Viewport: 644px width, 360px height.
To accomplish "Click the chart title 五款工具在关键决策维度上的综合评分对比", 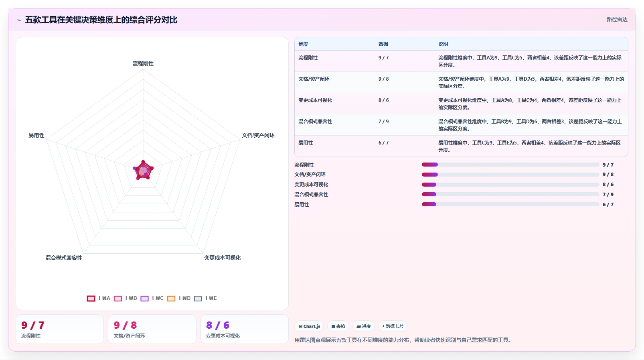I will pos(101,20).
